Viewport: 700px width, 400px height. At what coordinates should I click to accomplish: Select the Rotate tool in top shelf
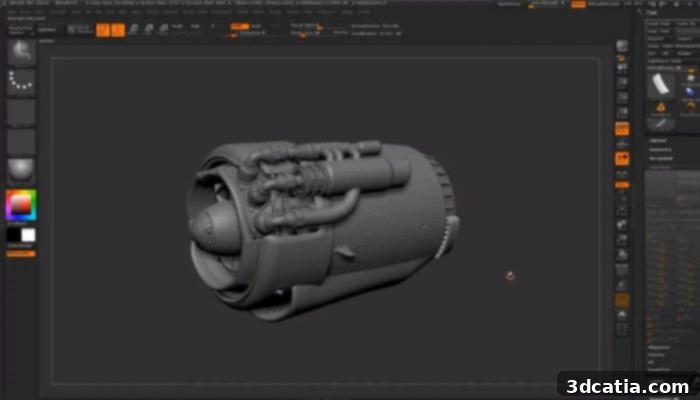[163, 30]
